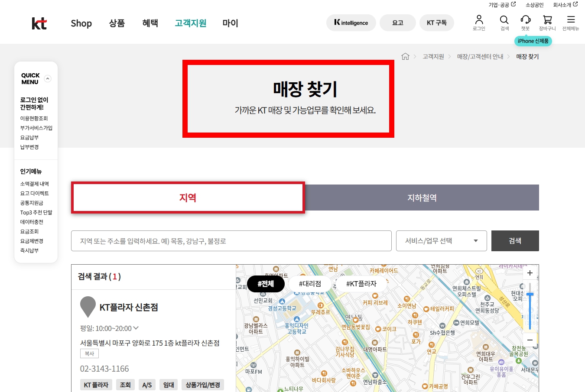Screen dimensions: 585x392
Task: Open 요금납부 quick link
Action: point(29,137)
